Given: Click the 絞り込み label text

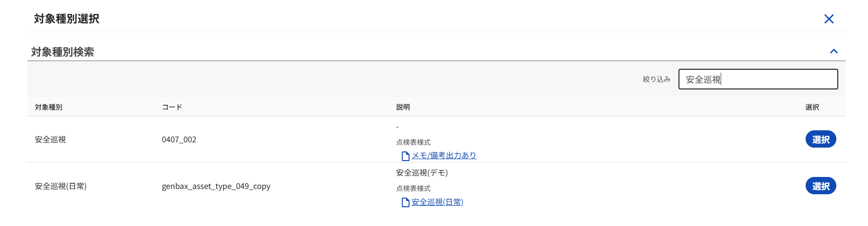Looking at the screenshot, I should [656, 79].
